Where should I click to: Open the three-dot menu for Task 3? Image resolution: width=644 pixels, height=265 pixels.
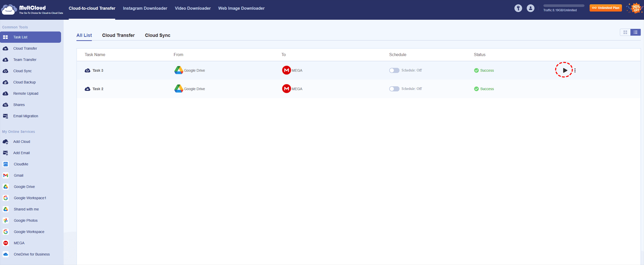click(575, 70)
